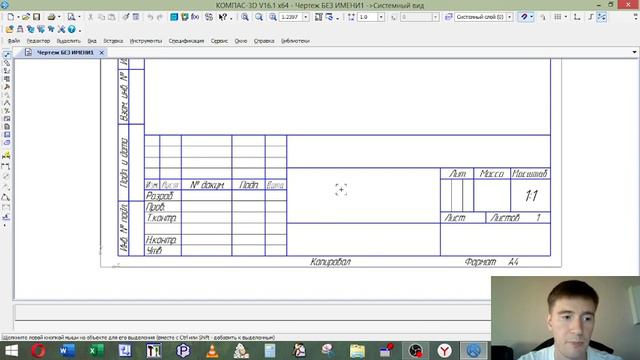
Task: Open the Выделить menu
Action: [x=69, y=41]
